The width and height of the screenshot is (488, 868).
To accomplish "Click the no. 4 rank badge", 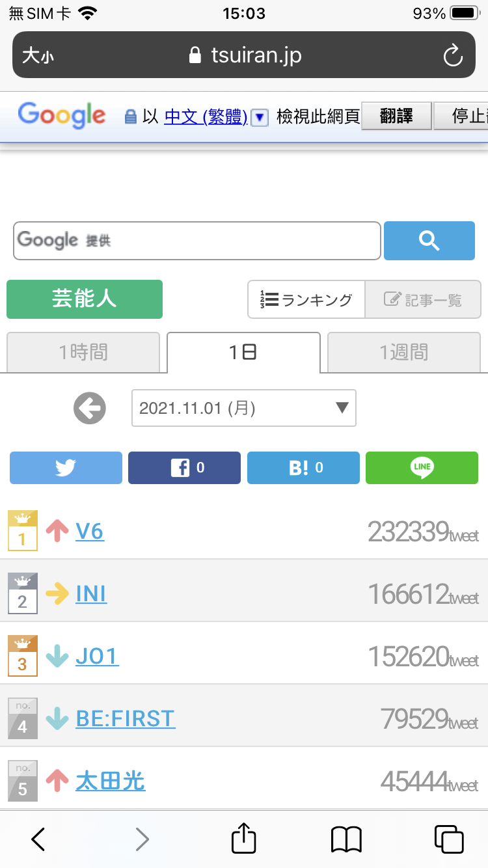I will click(23, 718).
